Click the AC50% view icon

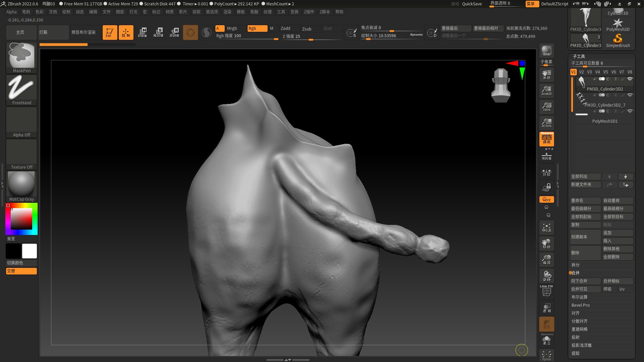546,123
